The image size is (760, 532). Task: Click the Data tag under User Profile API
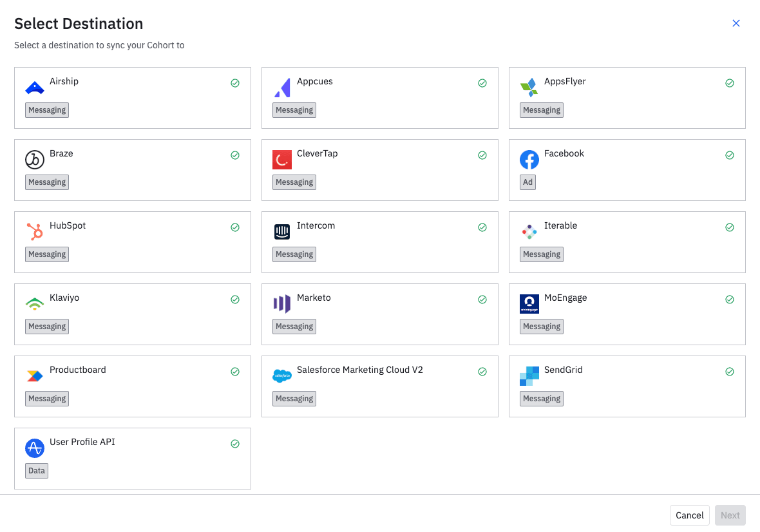point(37,471)
